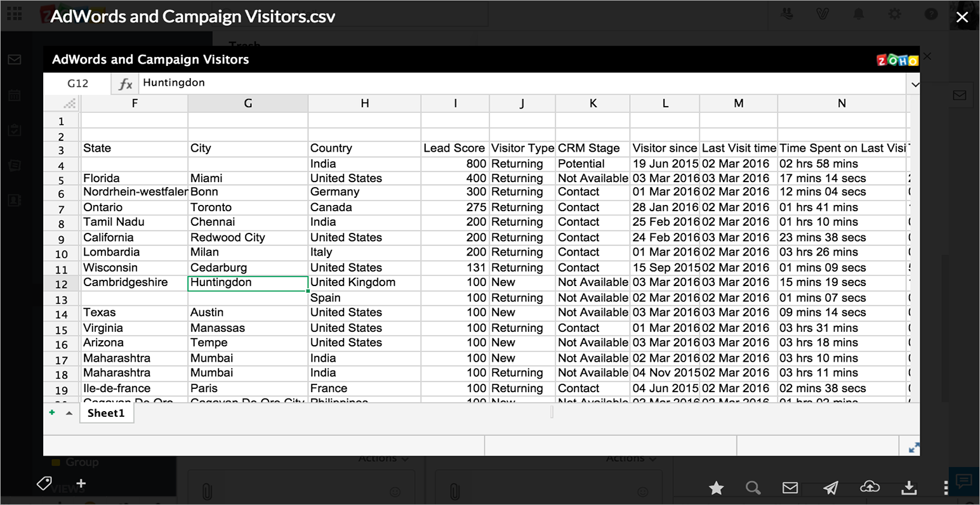Select the 'Spain' country cell
This screenshot has height=505, width=980.
pos(364,298)
